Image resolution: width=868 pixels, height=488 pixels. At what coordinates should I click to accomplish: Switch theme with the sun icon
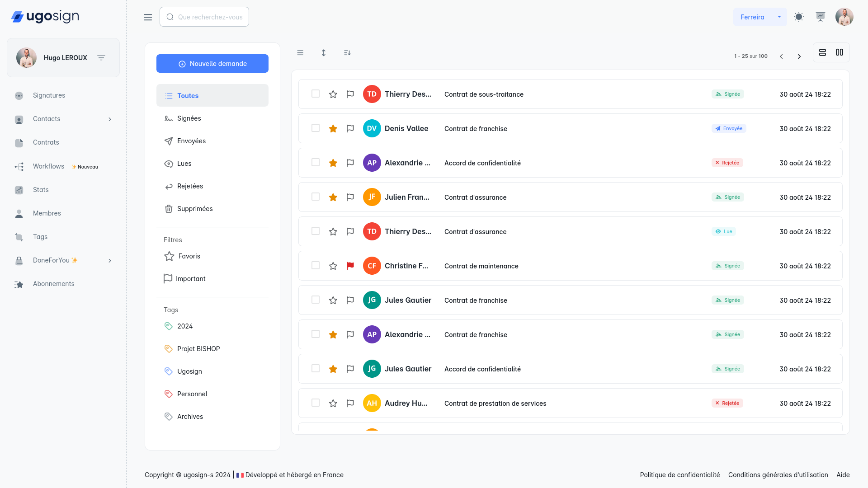[x=799, y=17]
